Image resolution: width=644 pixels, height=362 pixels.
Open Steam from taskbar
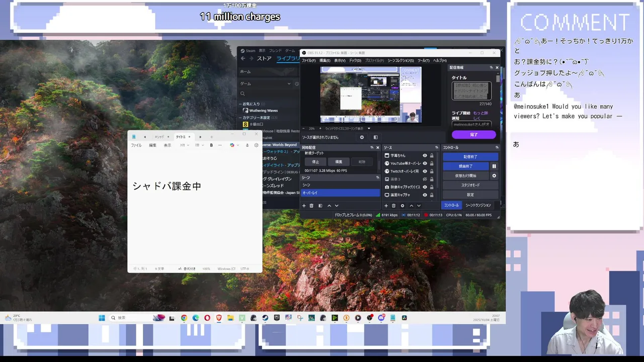point(265,318)
